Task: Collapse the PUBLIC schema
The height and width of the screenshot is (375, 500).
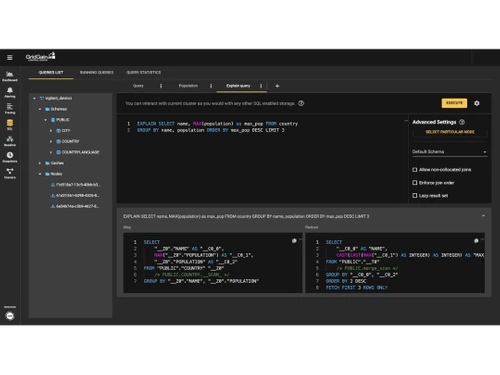Action: pyautogui.click(x=45, y=120)
